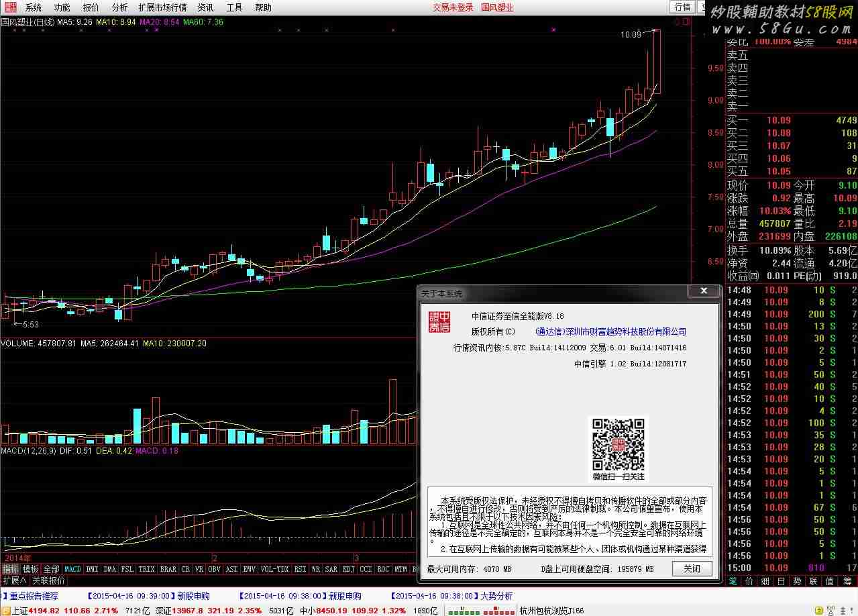Image resolution: width=858 pixels, height=616 pixels.
Task: Select the WR indicator tab
Action: click(x=315, y=569)
